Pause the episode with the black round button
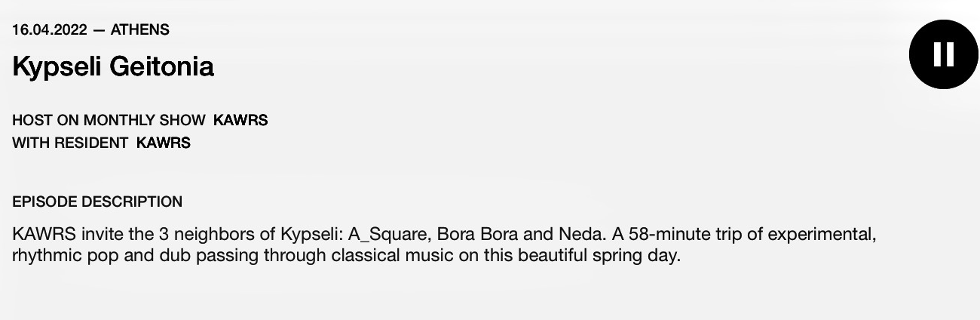The image size is (980, 320). tap(944, 54)
